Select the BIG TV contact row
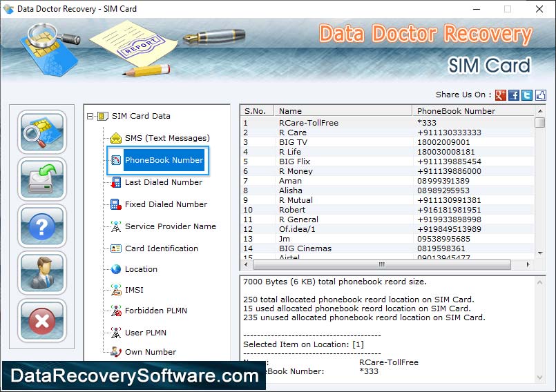Image resolution: width=556 pixels, height=392 pixels. [387, 142]
